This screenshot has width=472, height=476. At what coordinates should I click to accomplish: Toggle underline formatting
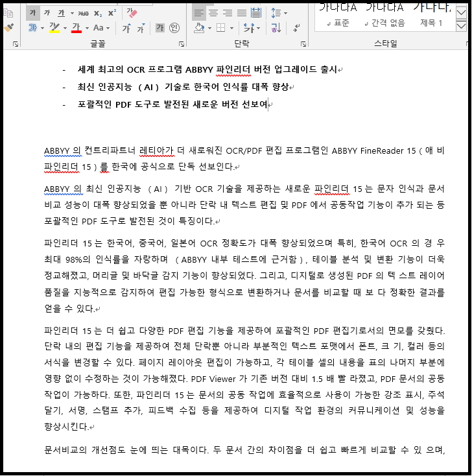pos(62,13)
